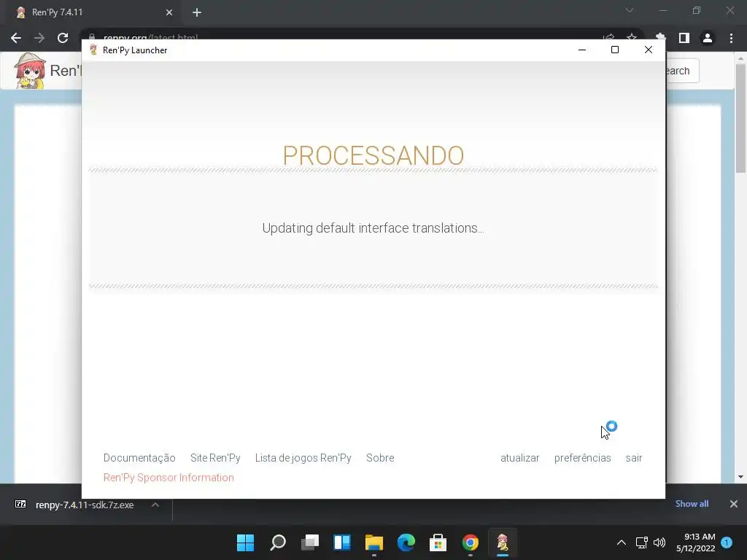Click scrollbar down arrow in Chrome
This screenshot has height=560, width=747.
pyautogui.click(x=740, y=477)
